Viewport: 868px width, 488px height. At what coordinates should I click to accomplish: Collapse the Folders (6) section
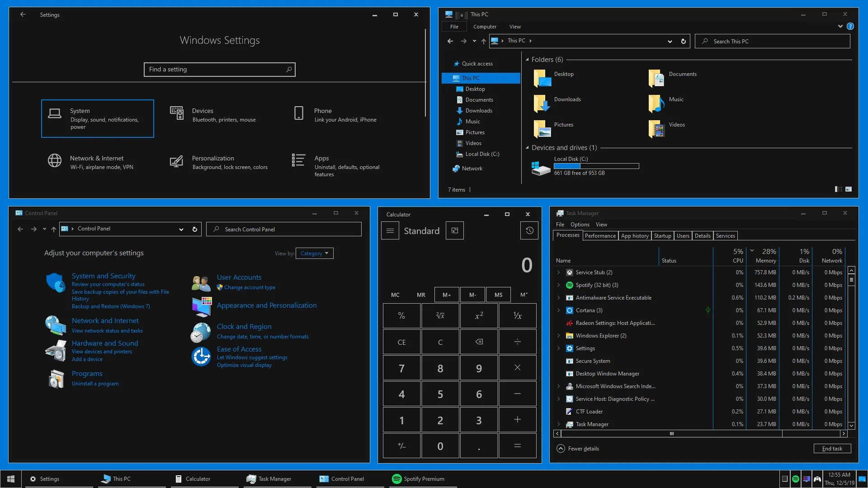coord(527,60)
